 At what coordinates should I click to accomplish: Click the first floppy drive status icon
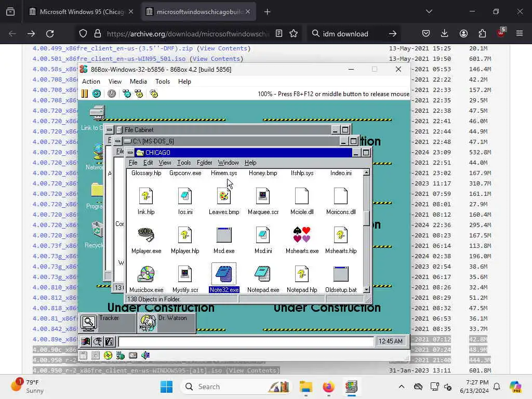coord(84,355)
